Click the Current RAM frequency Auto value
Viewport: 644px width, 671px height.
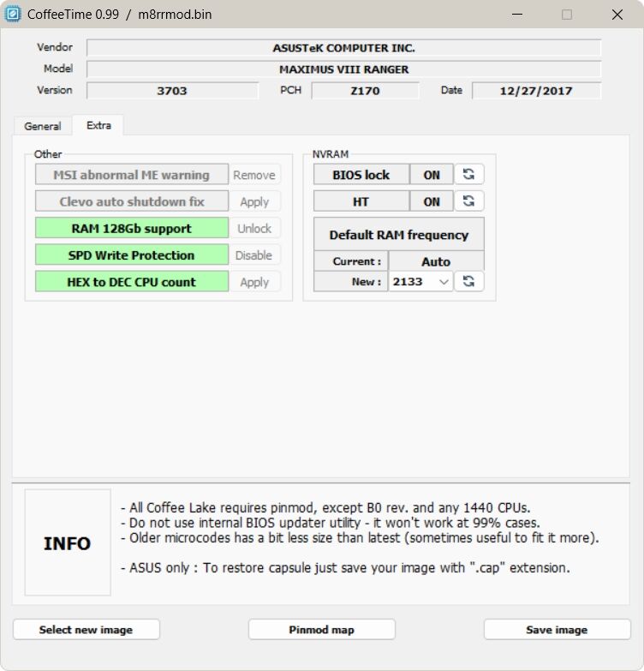click(436, 261)
